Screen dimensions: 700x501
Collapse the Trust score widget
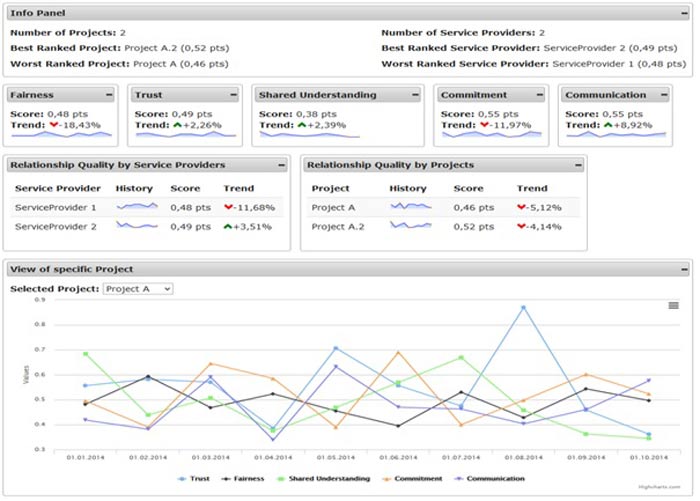pos(234,95)
